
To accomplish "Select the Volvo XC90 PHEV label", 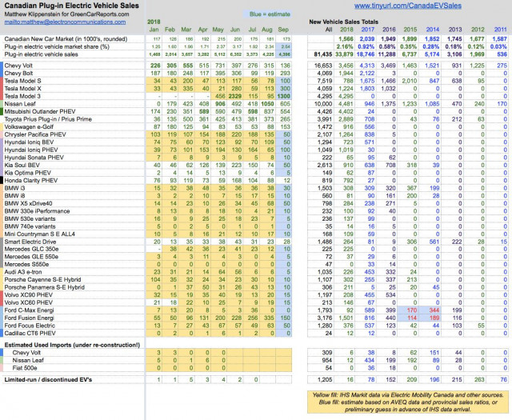I will (x=29, y=295).
